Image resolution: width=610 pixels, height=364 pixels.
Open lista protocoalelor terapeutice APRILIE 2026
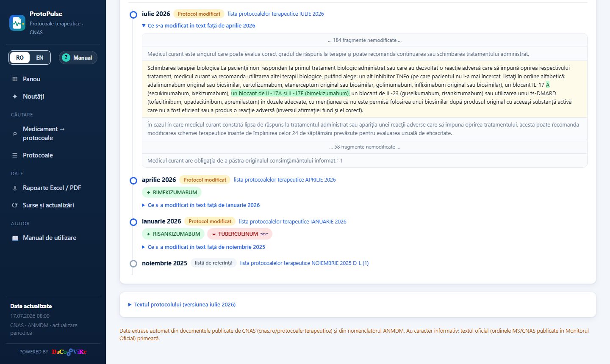(285, 180)
